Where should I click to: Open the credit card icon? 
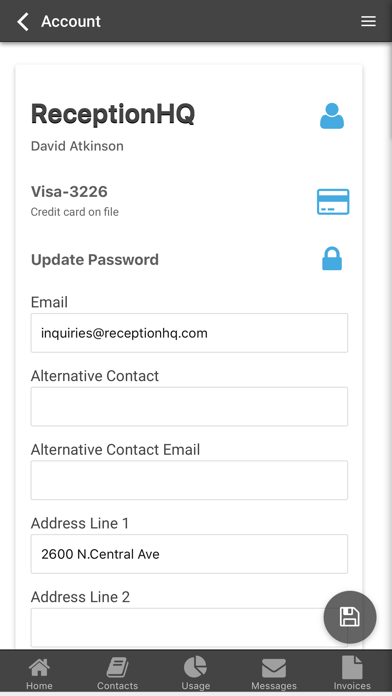click(333, 202)
